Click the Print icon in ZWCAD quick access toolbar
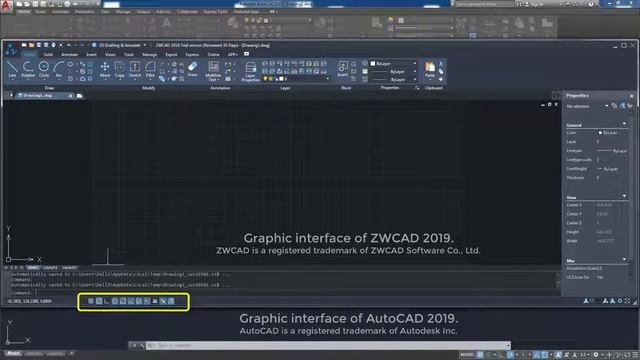 click(x=53, y=45)
